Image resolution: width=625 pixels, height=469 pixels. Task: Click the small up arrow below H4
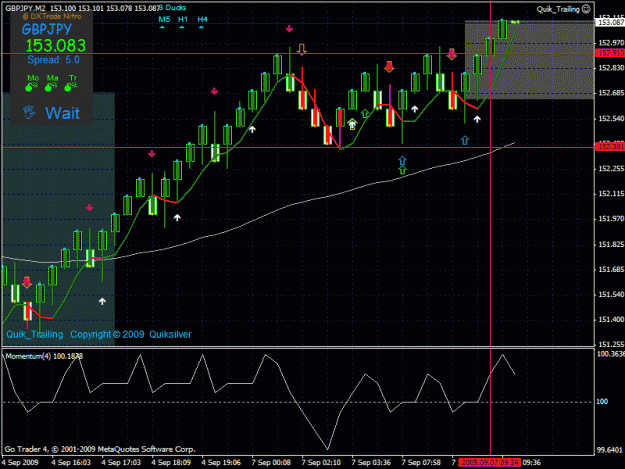(201, 27)
